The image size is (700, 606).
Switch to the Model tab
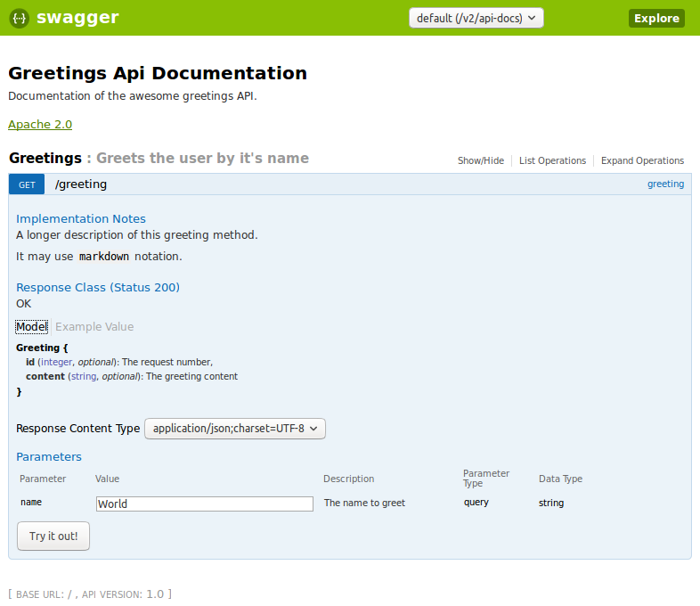click(x=31, y=327)
